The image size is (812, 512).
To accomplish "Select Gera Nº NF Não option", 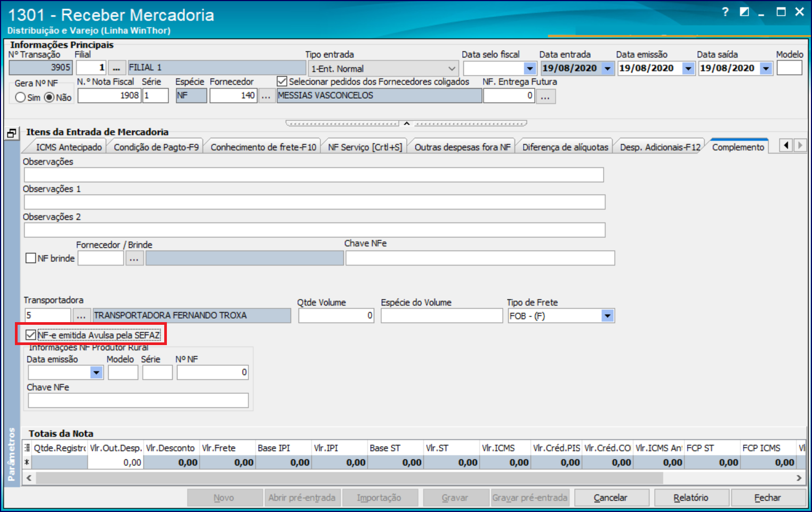I will tap(49, 98).
